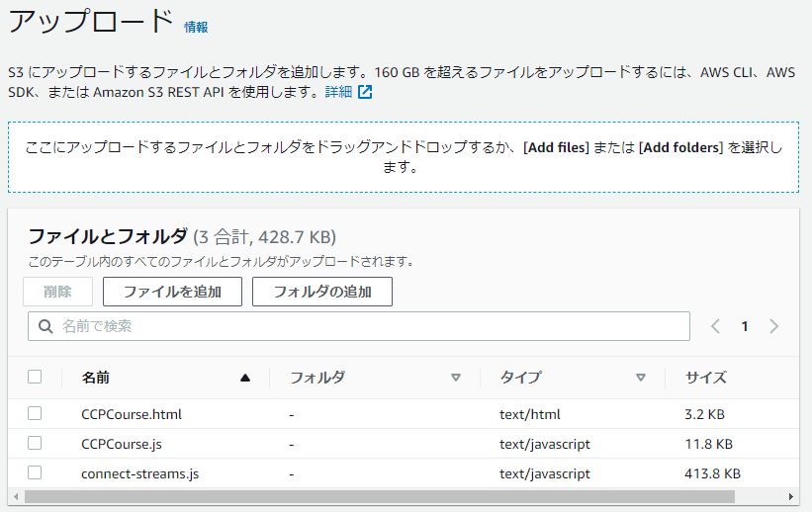
Task: Click the 11.8 KB size cell
Action: pos(708,444)
